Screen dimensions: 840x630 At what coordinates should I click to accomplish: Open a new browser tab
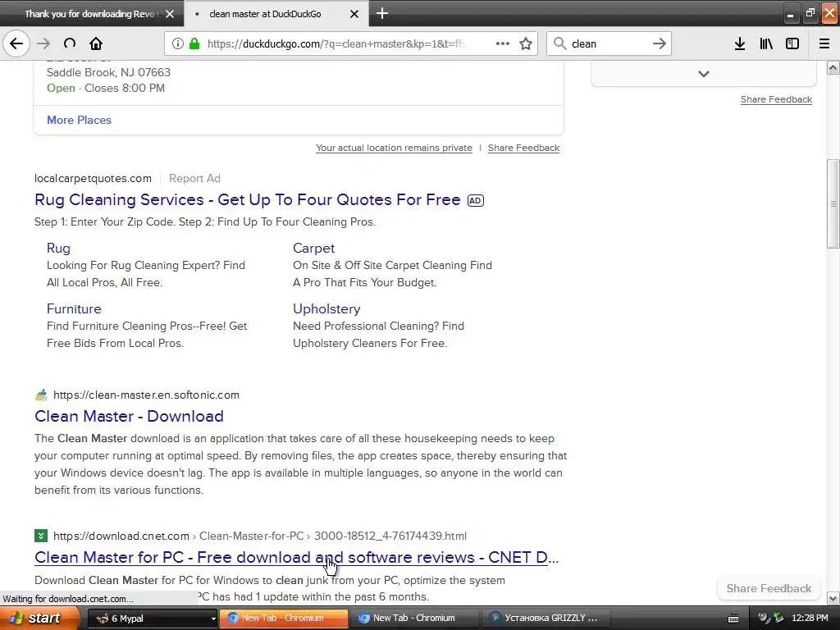tap(382, 13)
